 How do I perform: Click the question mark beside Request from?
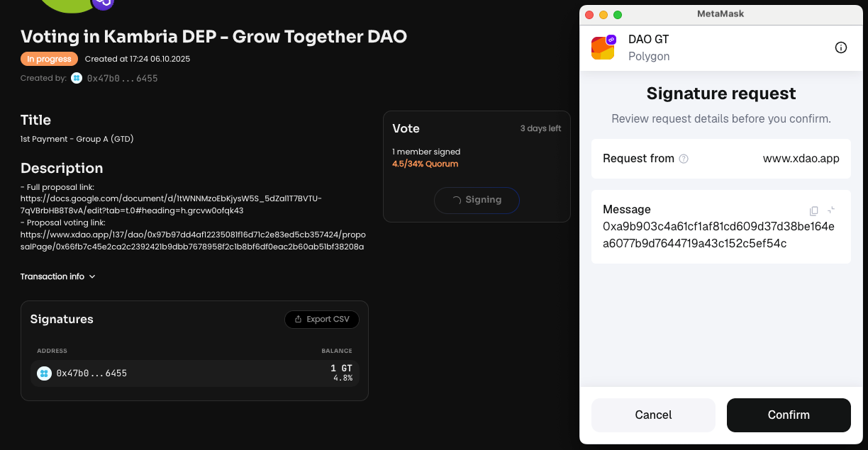point(684,159)
